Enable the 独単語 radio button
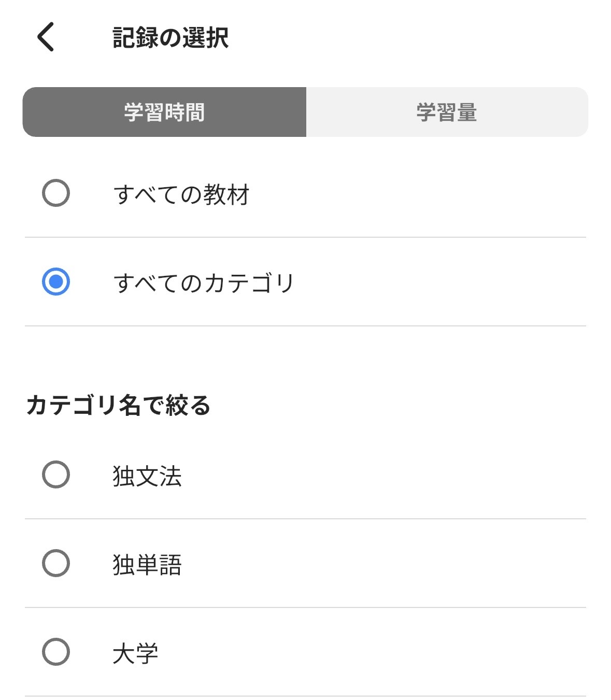This screenshot has width=611, height=700. (x=56, y=563)
